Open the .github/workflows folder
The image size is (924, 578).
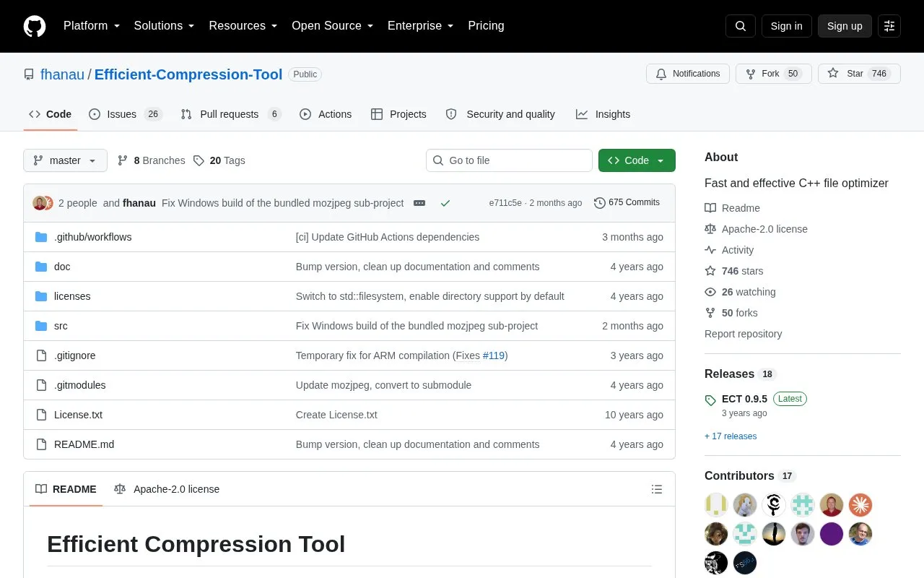[92, 237]
